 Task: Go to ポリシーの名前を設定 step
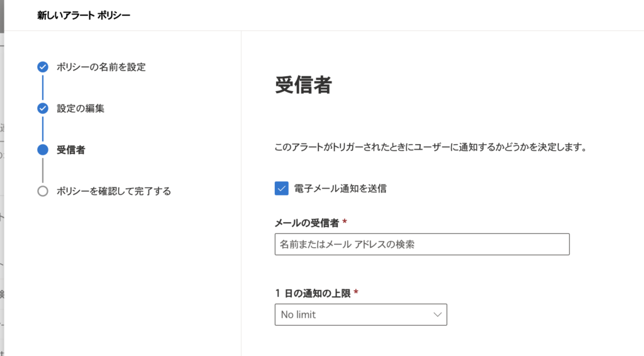(x=101, y=67)
